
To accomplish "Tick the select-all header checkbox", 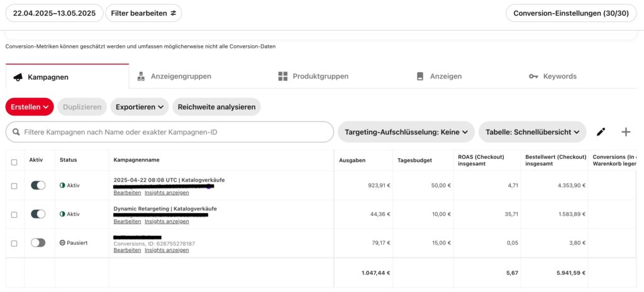I will tap(14, 163).
